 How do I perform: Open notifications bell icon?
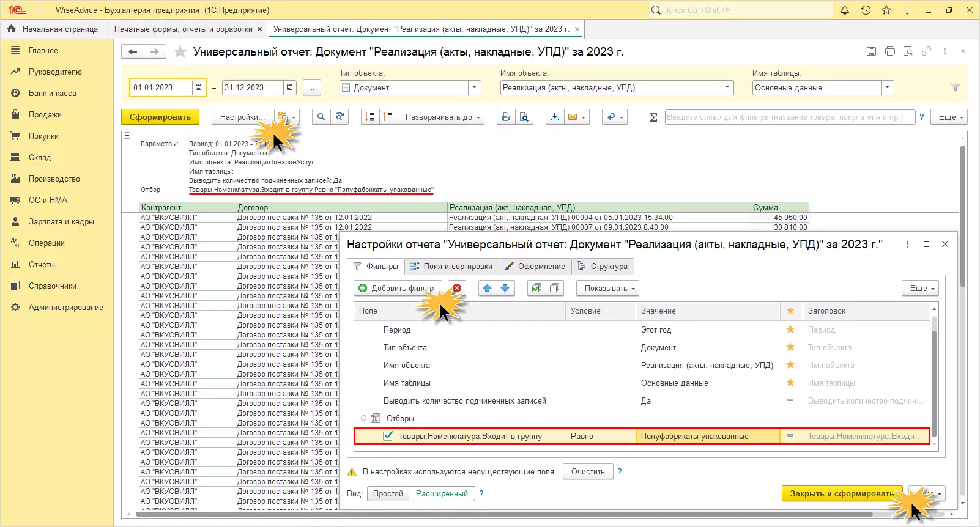[845, 10]
